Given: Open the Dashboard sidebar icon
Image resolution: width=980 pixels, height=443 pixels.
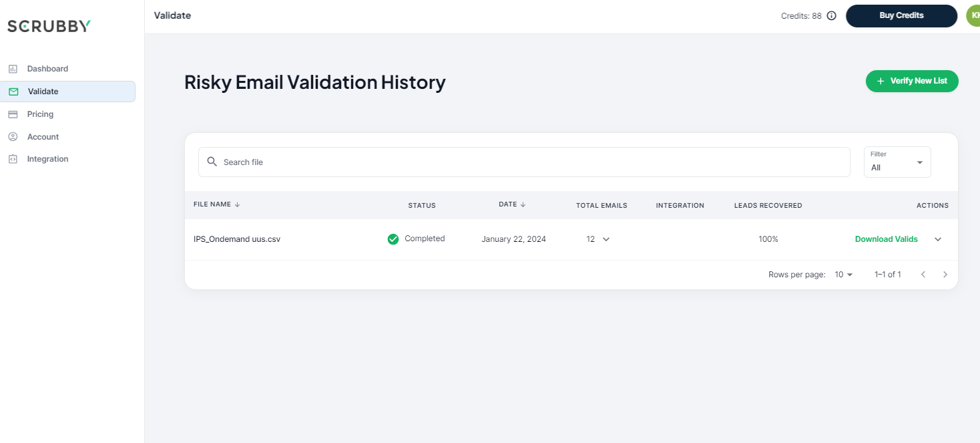Looking at the screenshot, I should pyautogui.click(x=13, y=68).
